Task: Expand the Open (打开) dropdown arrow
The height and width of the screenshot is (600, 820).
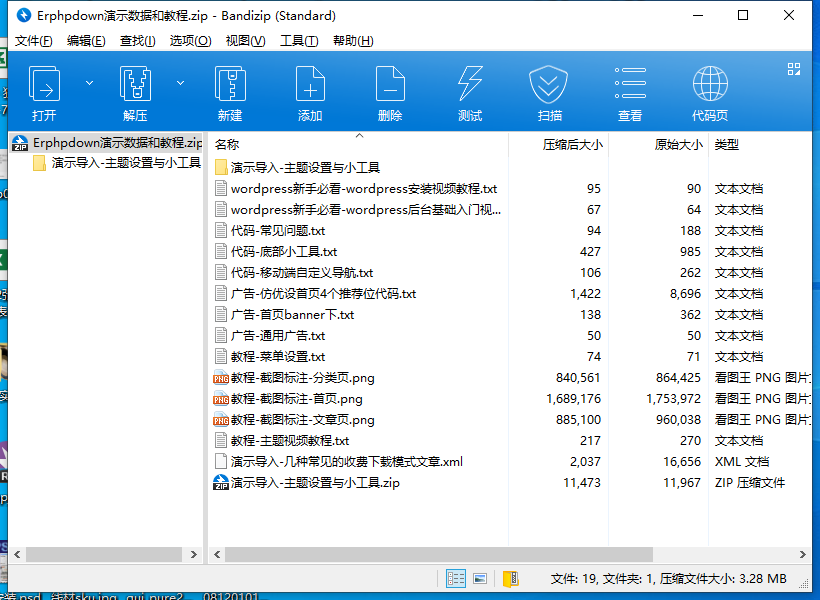Action: [89, 83]
